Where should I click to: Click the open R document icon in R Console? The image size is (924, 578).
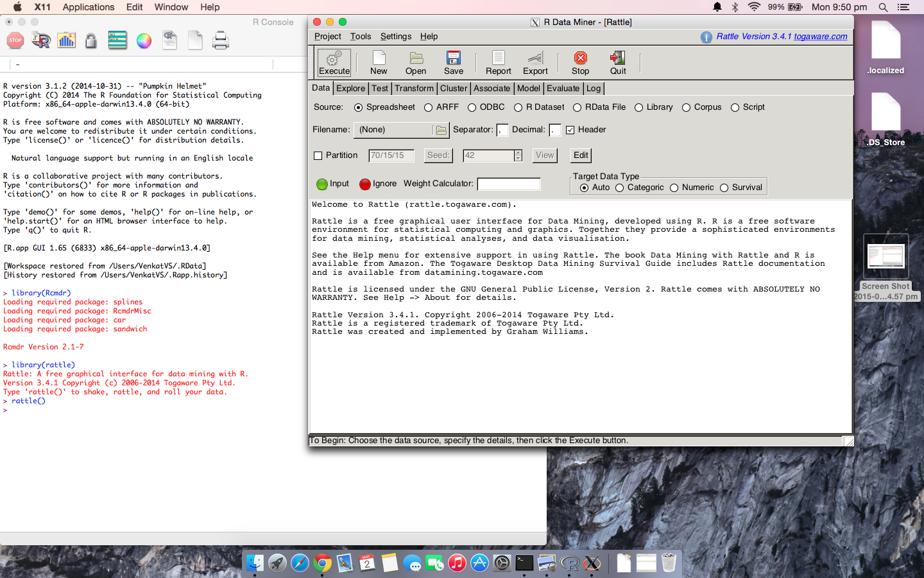tap(169, 40)
